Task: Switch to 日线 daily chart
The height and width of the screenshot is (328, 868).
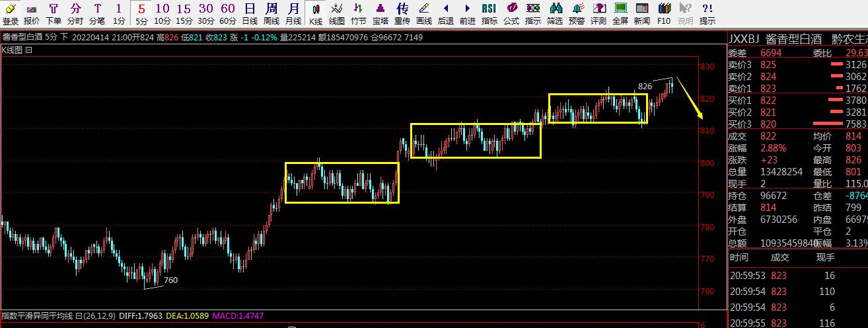Action: pos(250,13)
